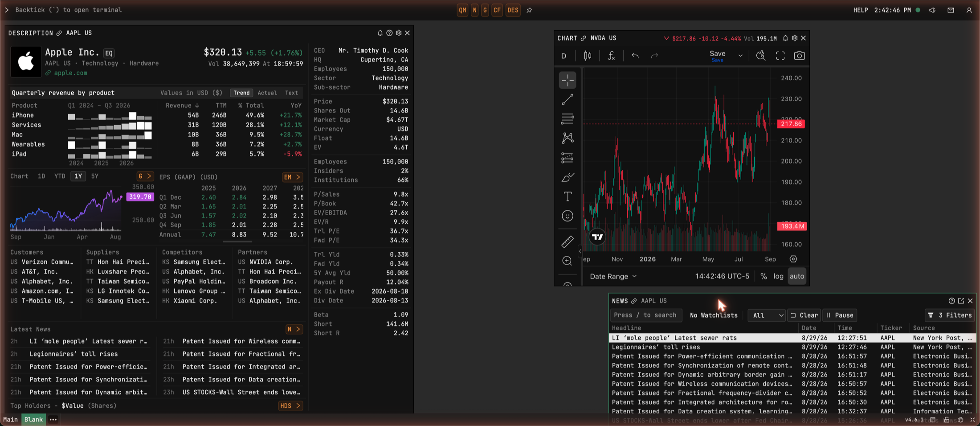Click the Save chart layout button
The height and width of the screenshot is (426, 980).
(x=717, y=56)
